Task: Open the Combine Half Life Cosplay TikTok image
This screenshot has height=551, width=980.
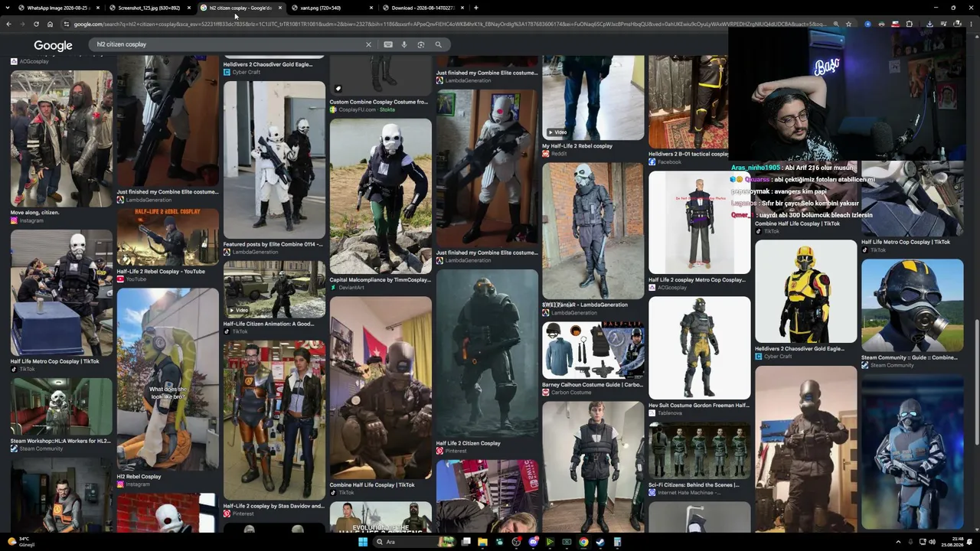Action: (x=381, y=388)
